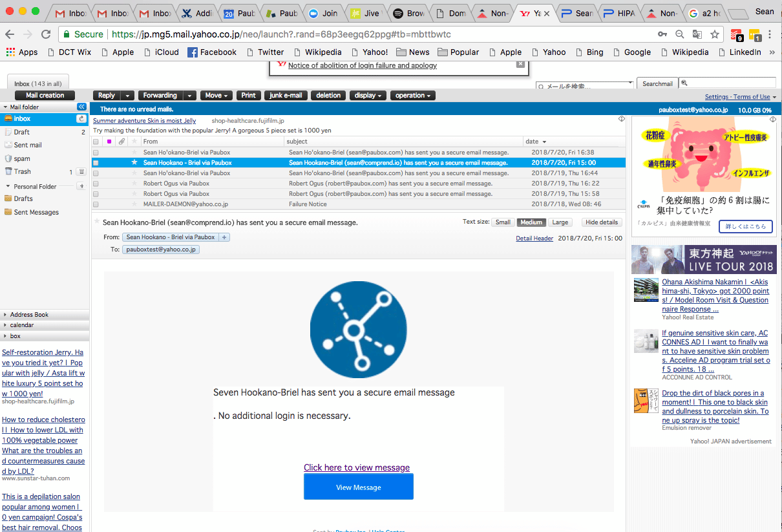Image resolution: width=782 pixels, height=532 pixels.
Task: Open the Move dropdown menu
Action: point(217,96)
